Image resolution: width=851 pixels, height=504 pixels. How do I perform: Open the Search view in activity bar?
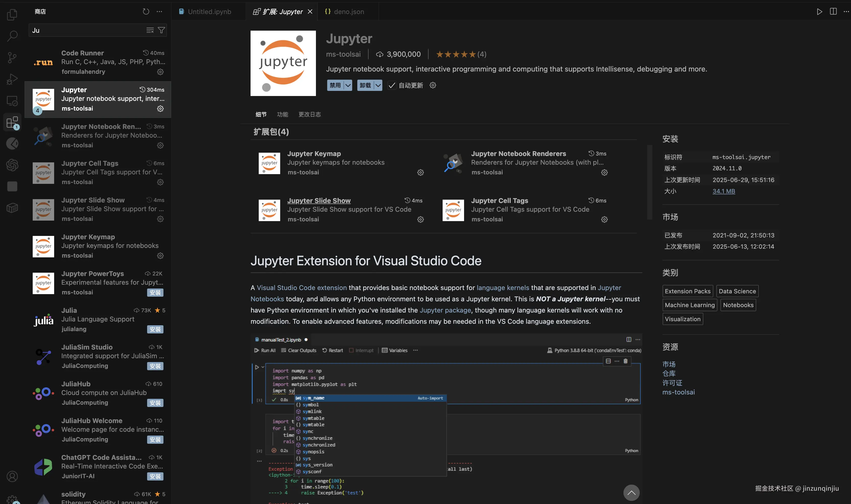(12, 36)
